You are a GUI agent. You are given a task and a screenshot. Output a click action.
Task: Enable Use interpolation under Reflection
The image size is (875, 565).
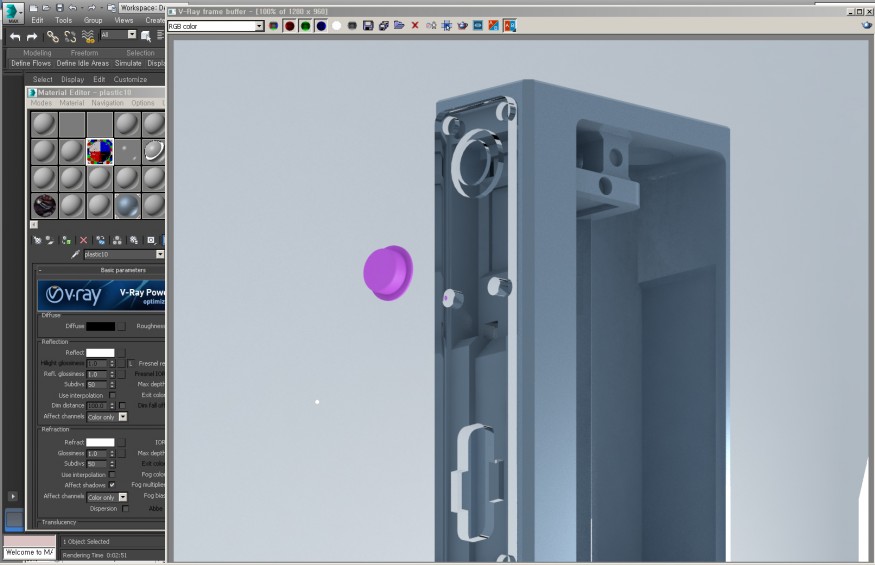coord(113,395)
